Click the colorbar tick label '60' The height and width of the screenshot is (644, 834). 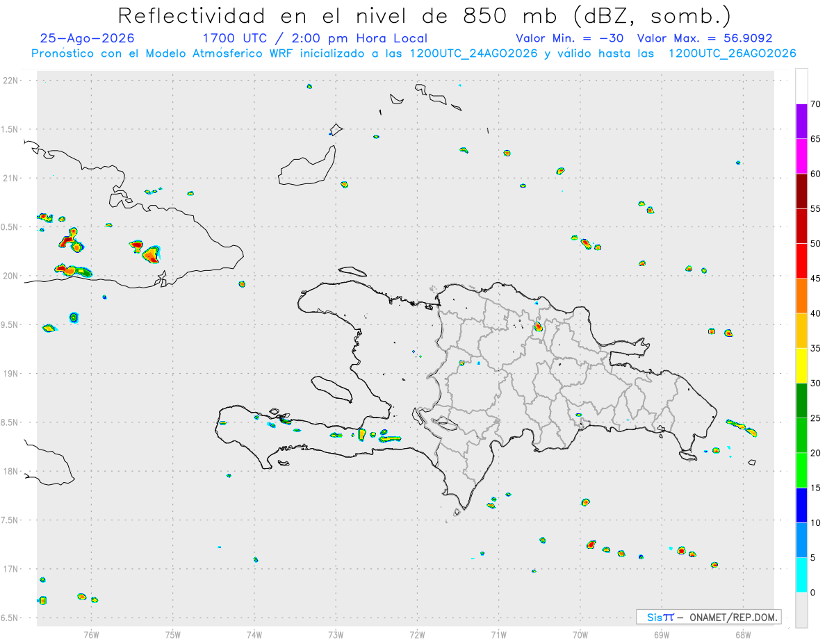tap(816, 174)
